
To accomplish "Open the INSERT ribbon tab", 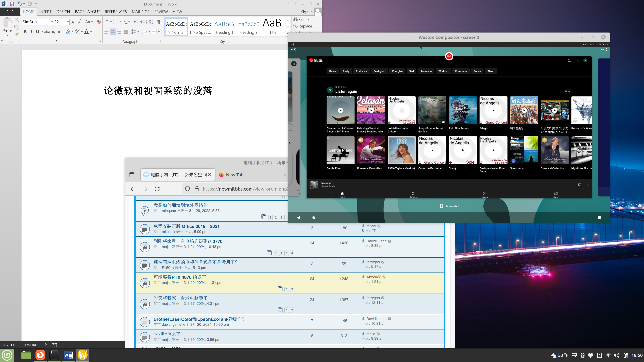I will point(45,12).
